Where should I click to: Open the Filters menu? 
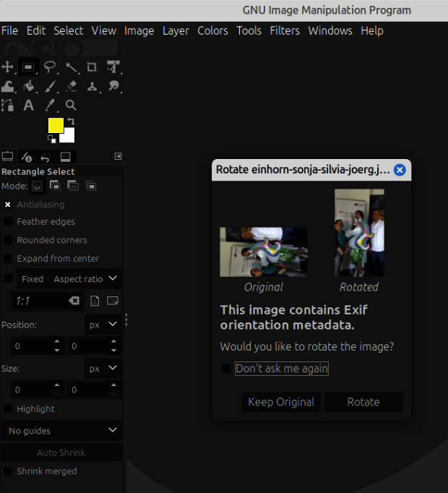[x=285, y=31]
